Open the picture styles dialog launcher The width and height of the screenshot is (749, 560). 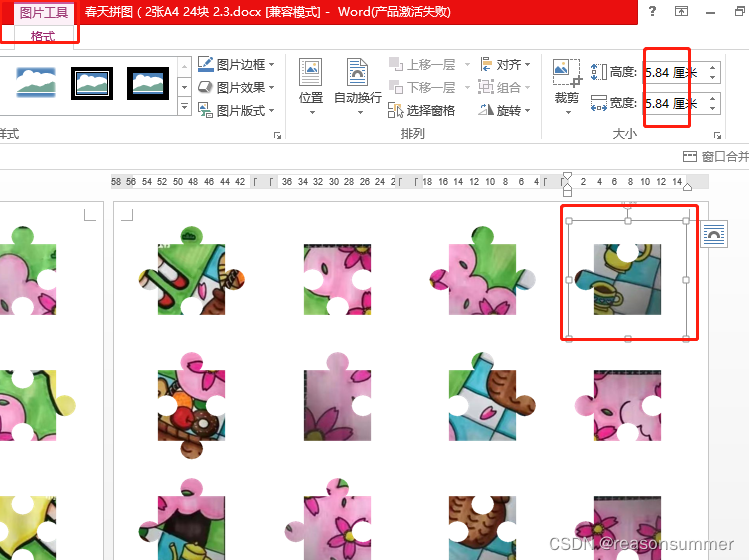pyautogui.click(x=277, y=136)
